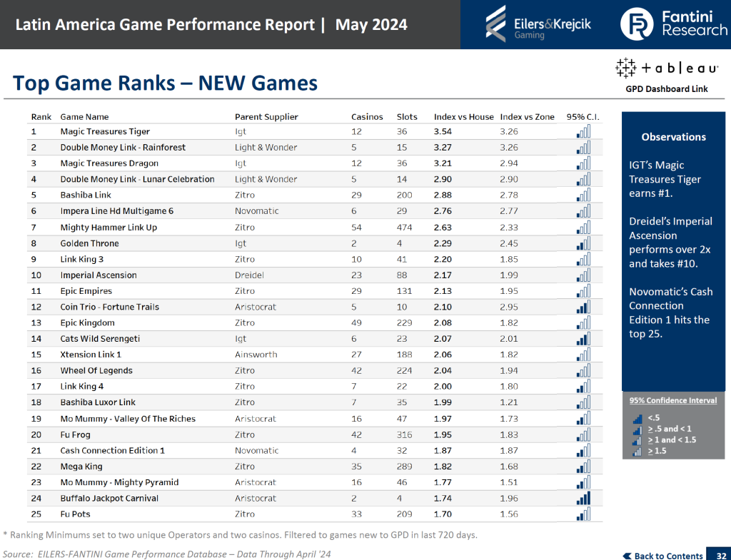Screen dimensions: 731x560
Task: Click confidence bar icon for Magic Treasures Dragon
Action: [x=583, y=163]
